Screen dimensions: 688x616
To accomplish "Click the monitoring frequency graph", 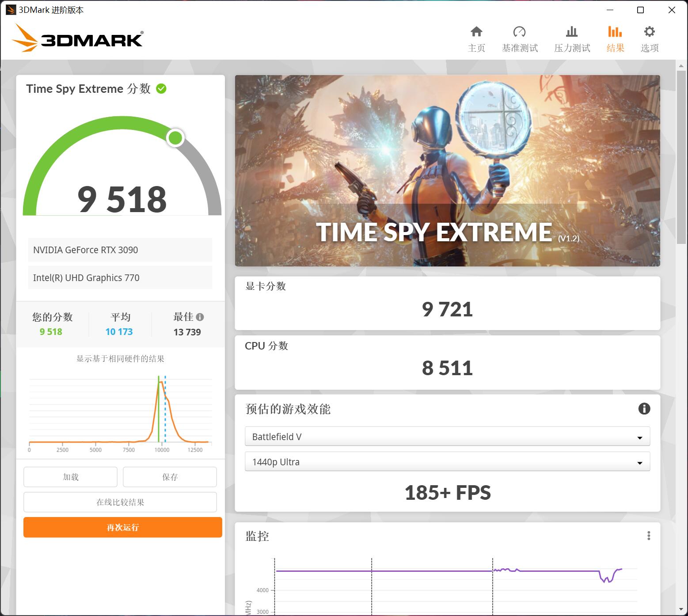I will (447, 586).
